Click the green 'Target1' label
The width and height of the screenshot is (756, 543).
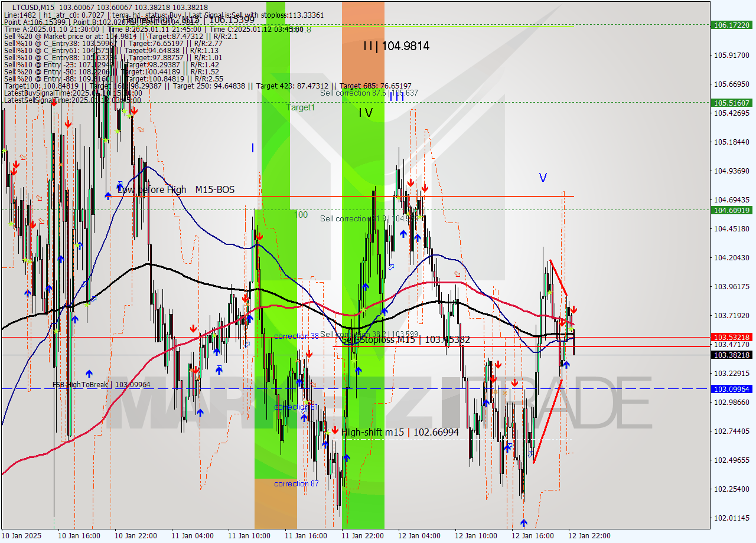pos(301,107)
